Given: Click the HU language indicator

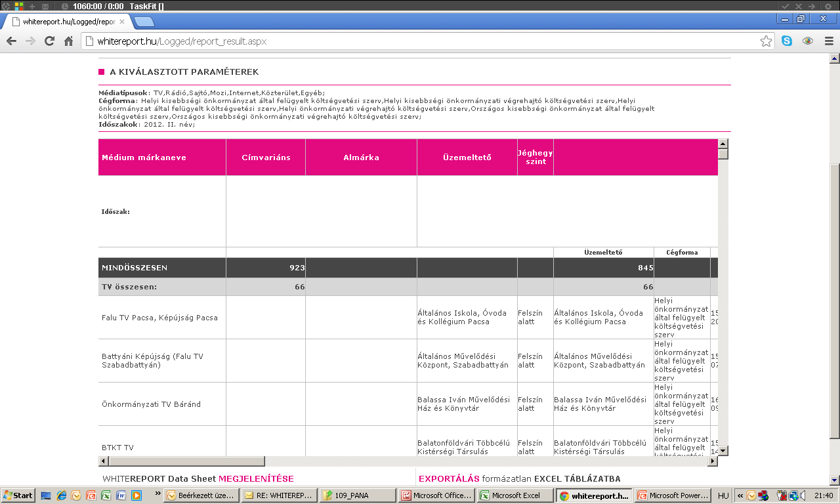Looking at the screenshot, I should tap(723, 496).
